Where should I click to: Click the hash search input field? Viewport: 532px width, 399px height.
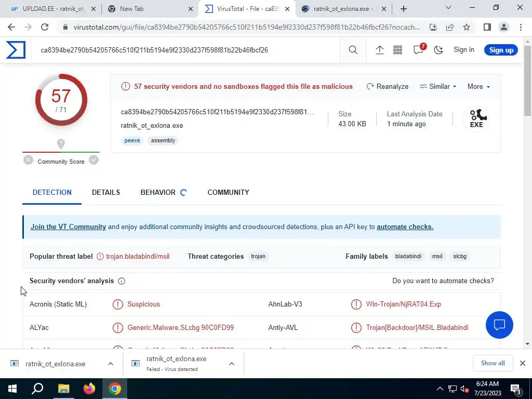click(x=185, y=50)
